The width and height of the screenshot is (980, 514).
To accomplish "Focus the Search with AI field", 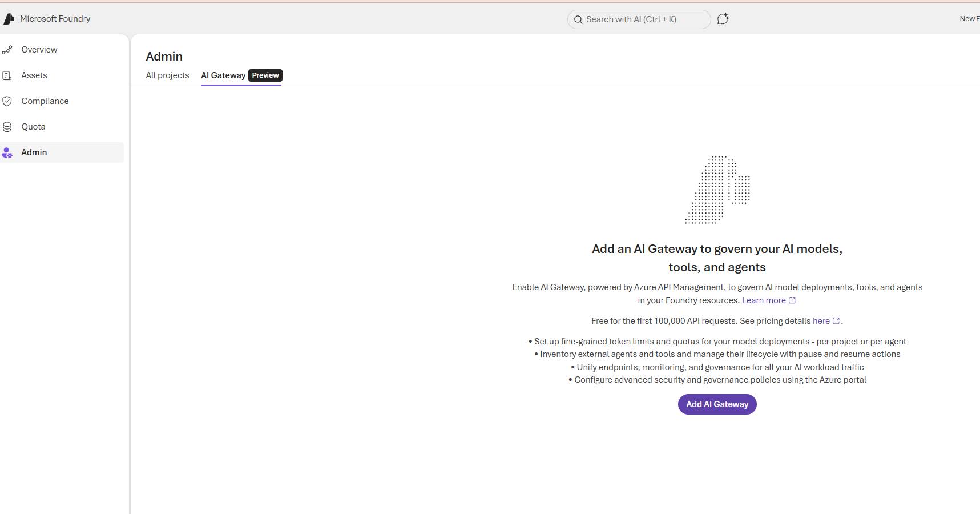I will [639, 19].
